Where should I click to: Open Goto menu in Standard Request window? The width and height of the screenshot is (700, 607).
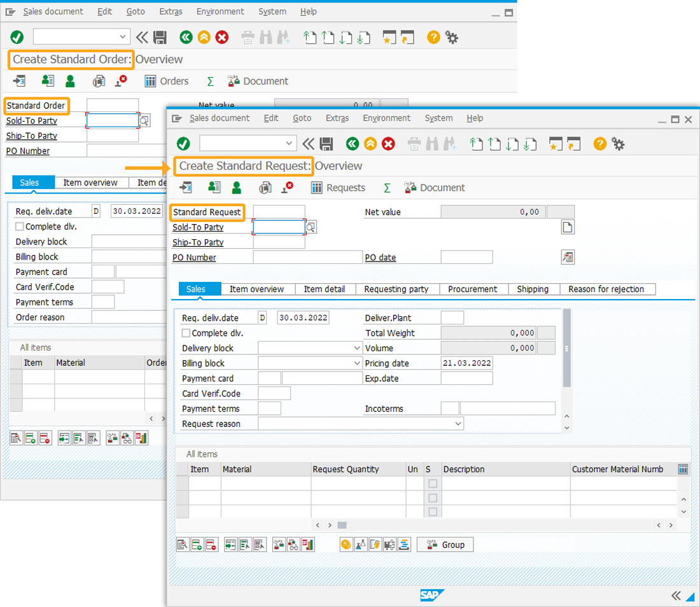coord(302,118)
